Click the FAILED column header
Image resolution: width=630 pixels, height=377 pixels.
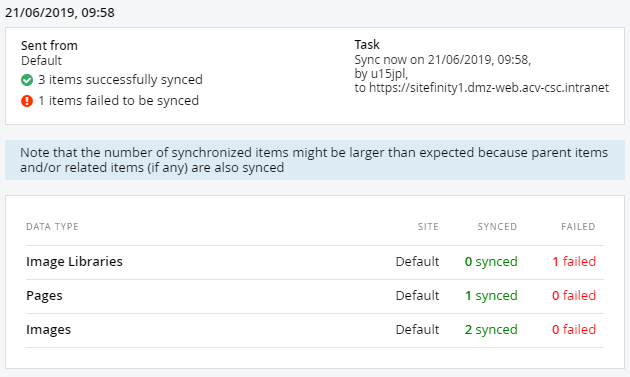[578, 227]
